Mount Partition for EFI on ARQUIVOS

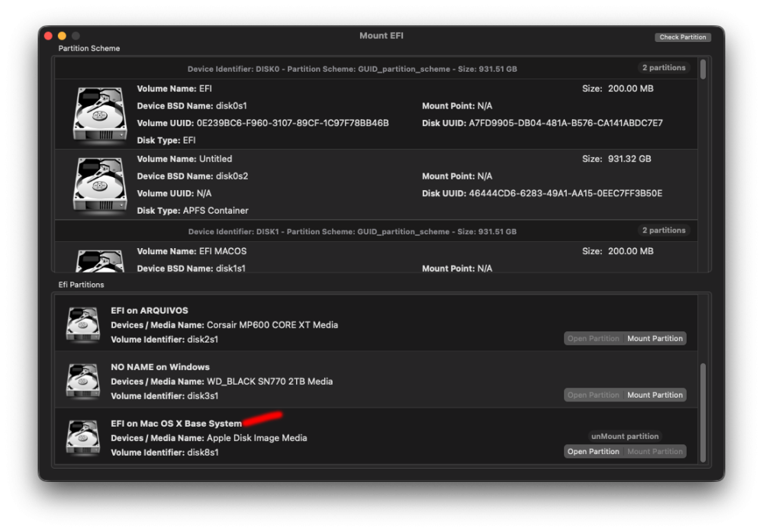pyautogui.click(x=655, y=338)
